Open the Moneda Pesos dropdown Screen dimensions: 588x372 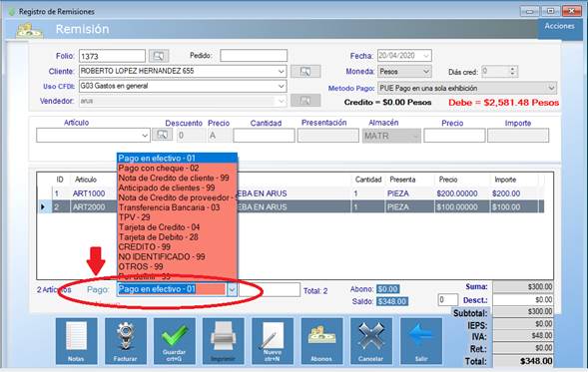click(x=426, y=71)
